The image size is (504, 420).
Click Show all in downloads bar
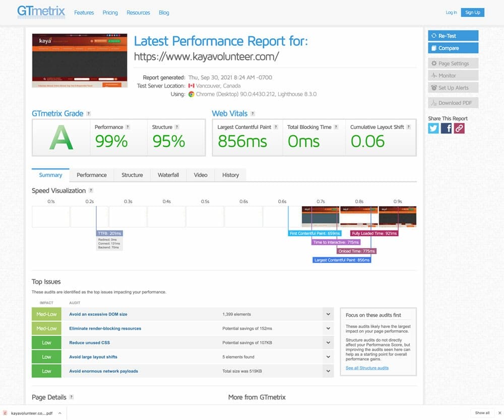coord(482,413)
